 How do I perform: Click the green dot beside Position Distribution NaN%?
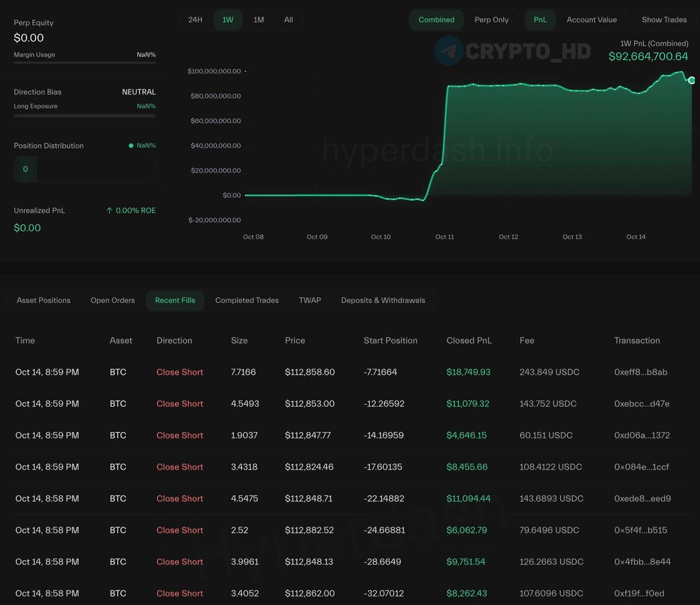coord(131,146)
